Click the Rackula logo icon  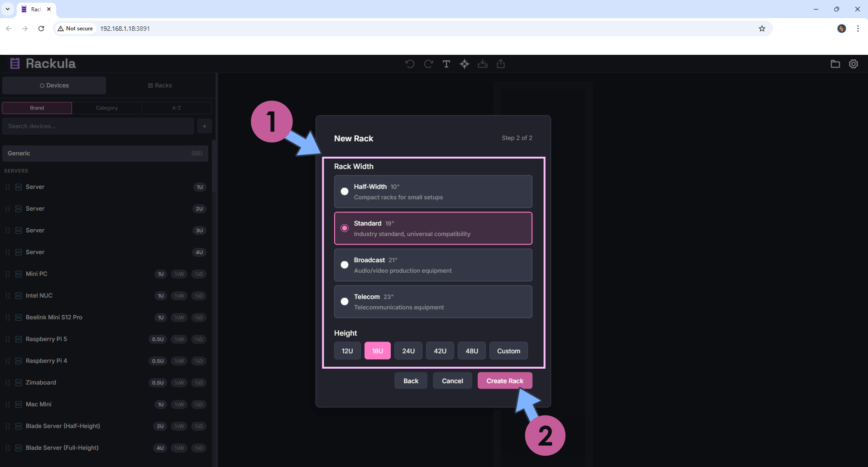click(x=14, y=63)
